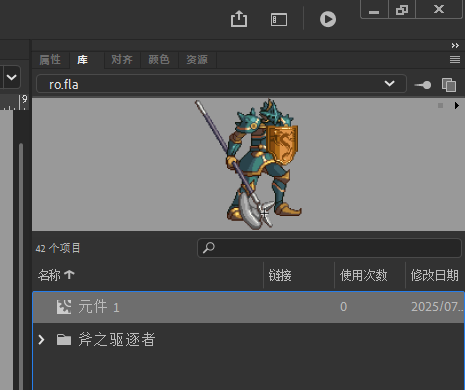Click the use count 0 of 元件 1
The image size is (465, 390).
point(343,307)
